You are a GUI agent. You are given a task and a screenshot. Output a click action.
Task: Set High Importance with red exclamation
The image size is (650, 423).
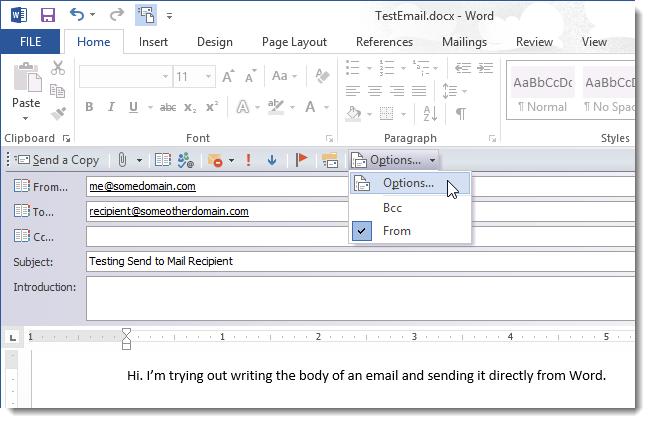point(248,160)
